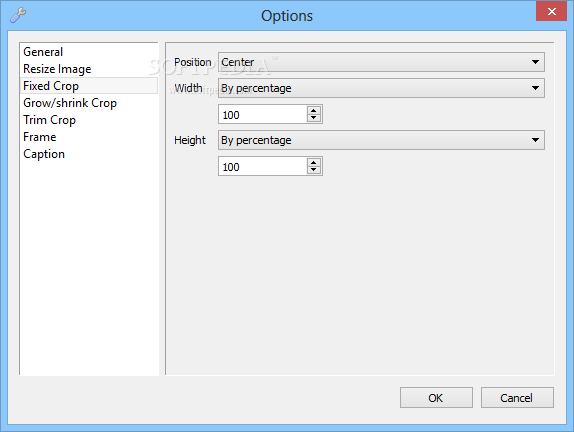Click the wrench icon in title bar
The image size is (574, 432).
click(x=18, y=15)
